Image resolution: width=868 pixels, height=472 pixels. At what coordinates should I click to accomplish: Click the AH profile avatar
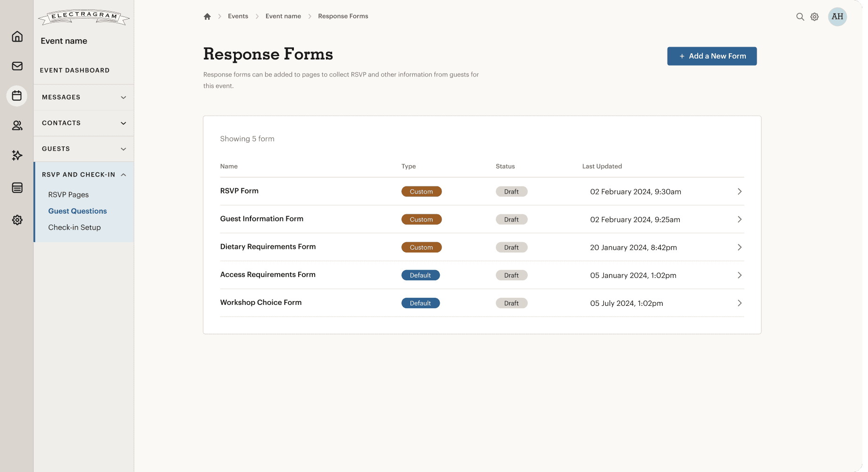837,17
